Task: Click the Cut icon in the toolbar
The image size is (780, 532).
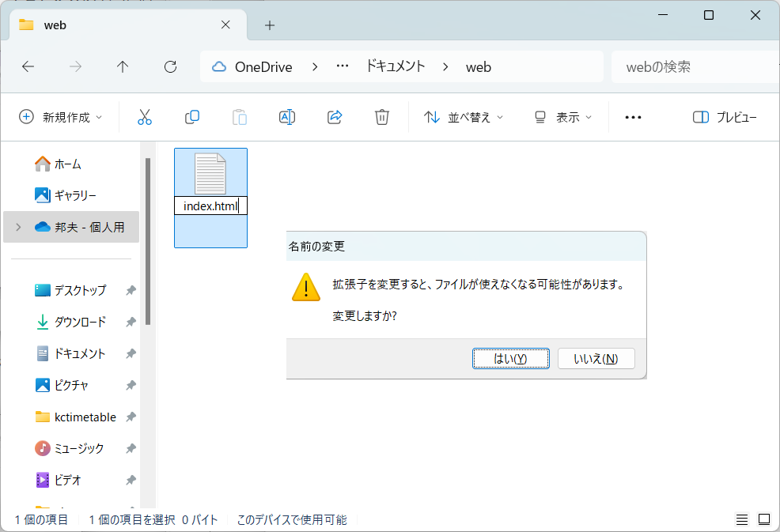Action: 145,116
